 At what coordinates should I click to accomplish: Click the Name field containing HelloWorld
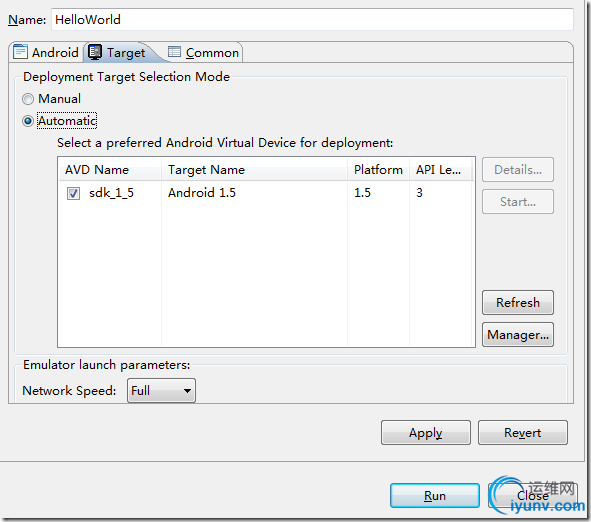click(x=312, y=20)
